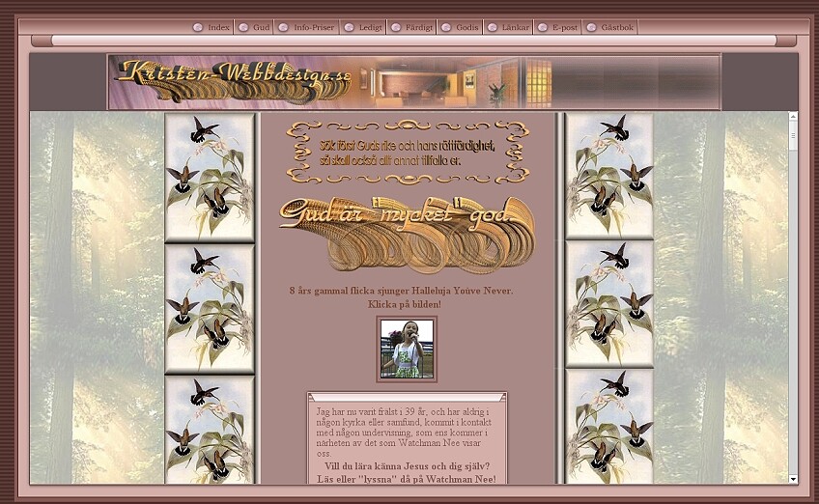This screenshot has height=504, width=819.
Task: Open the Info-Priser menu link
Action: click(x=314, y=28)
